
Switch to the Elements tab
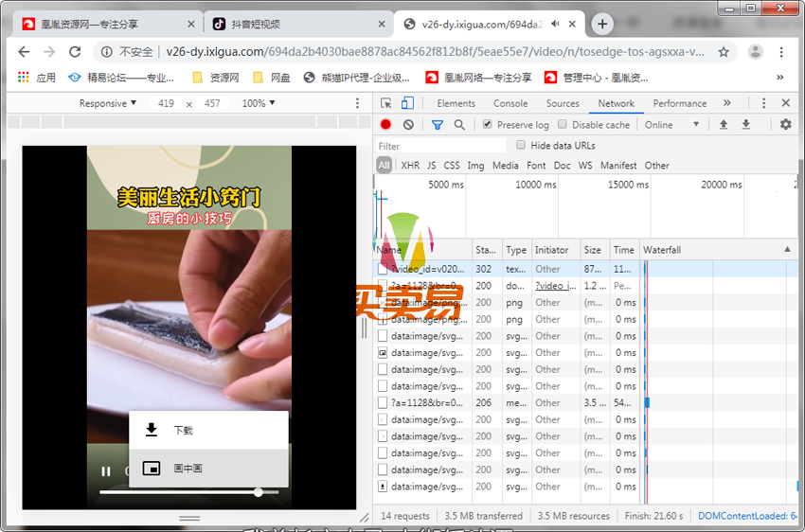[x=456, y=103]
